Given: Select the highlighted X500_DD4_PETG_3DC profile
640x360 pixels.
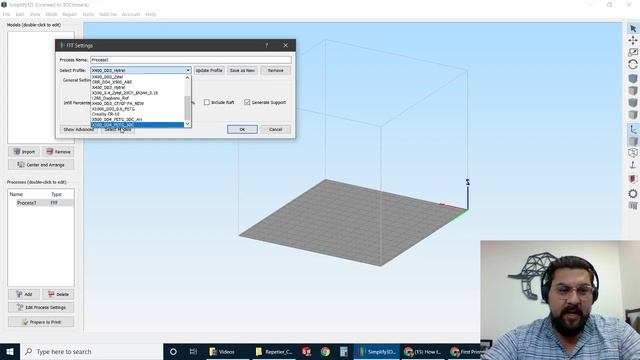Looking at the screenshot, I should 138,125.
